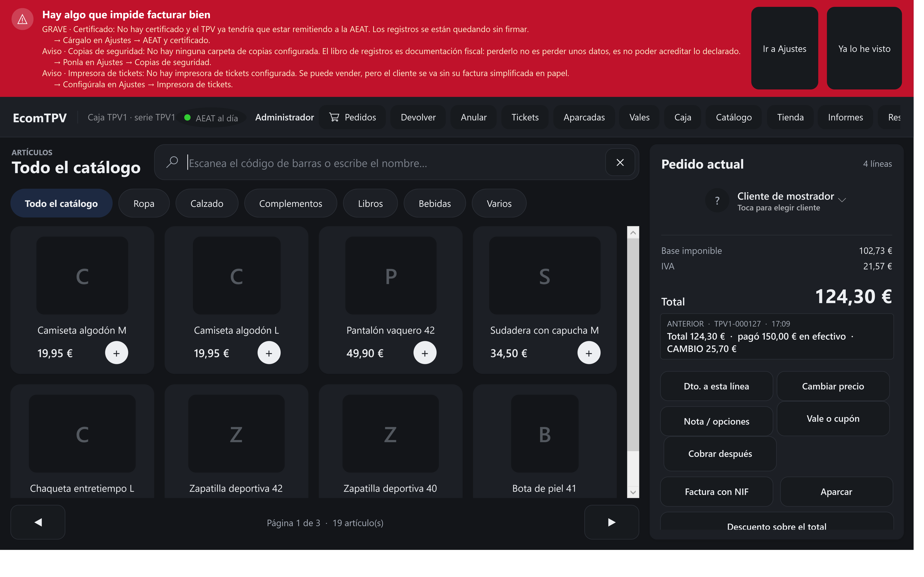
Task: Go to next catalog page arrow
Action: [x=611, y=522]
